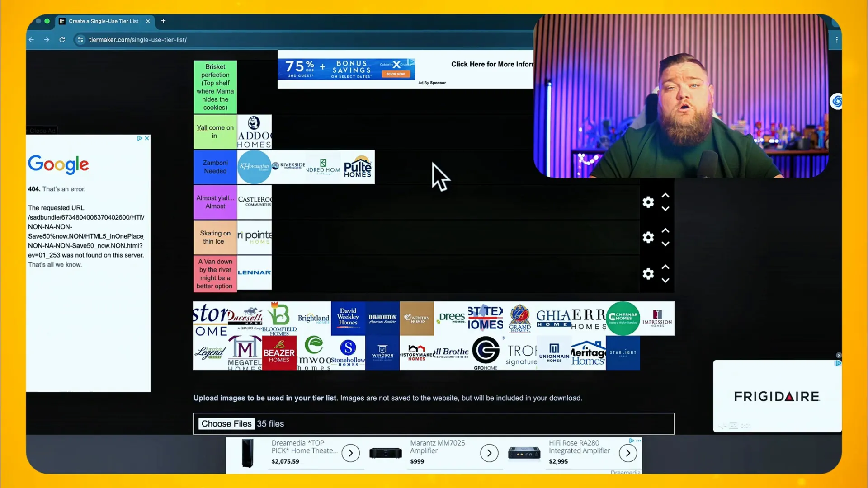Pick the American Legend Homes logo

pos(211,353)
